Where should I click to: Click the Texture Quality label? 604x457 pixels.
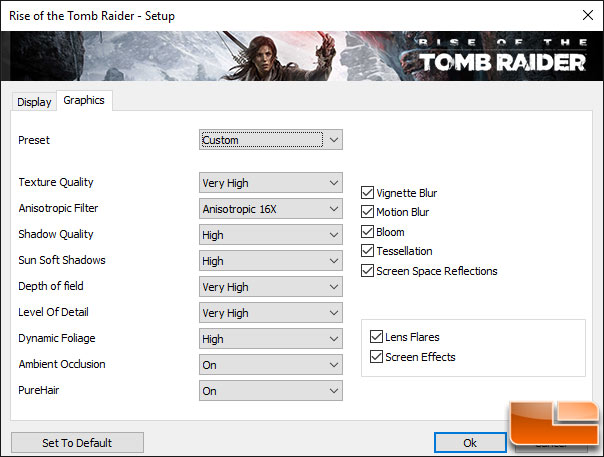(56, 182)
